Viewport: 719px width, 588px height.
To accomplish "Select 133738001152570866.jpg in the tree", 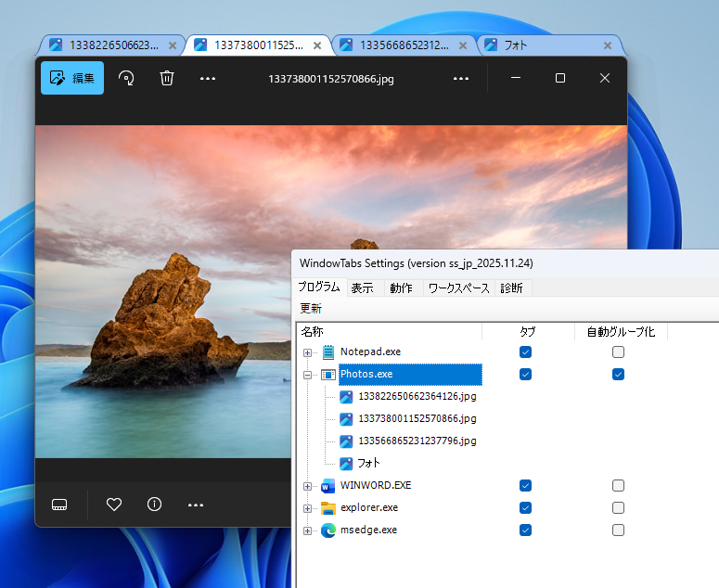I will pyautogui.click(x=417, y=418).
